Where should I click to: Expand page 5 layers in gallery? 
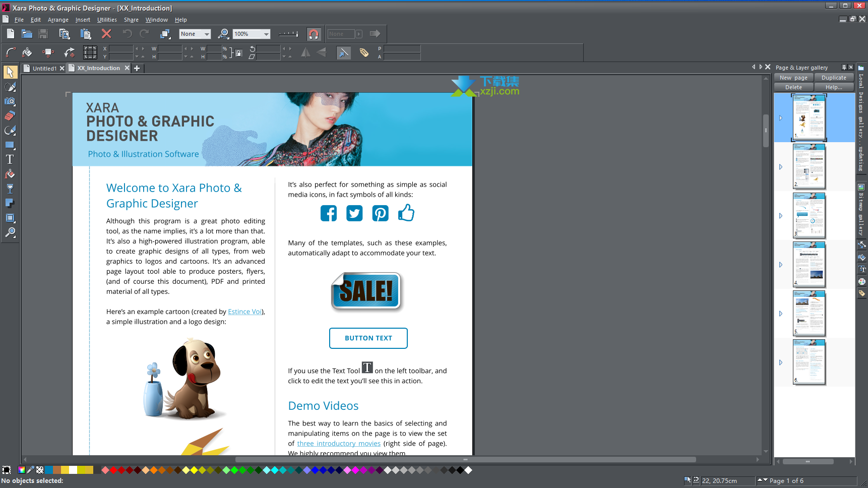(781, 314)
